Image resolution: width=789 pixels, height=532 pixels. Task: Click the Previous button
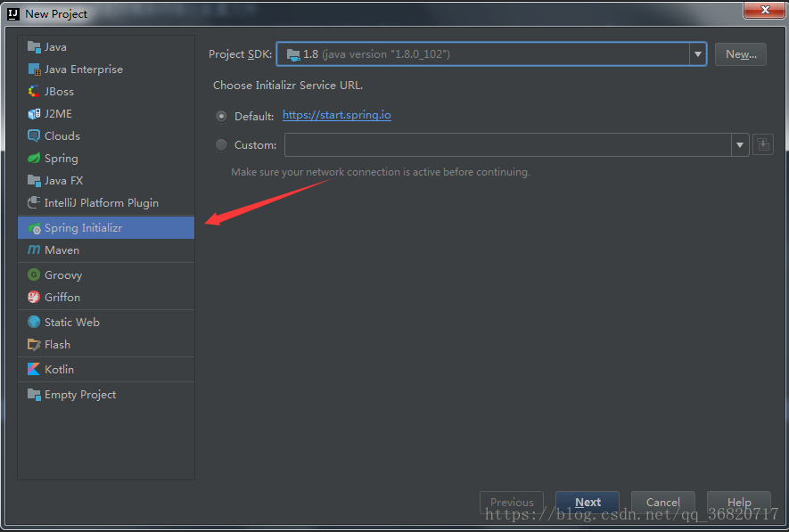[x=512, y=503]
